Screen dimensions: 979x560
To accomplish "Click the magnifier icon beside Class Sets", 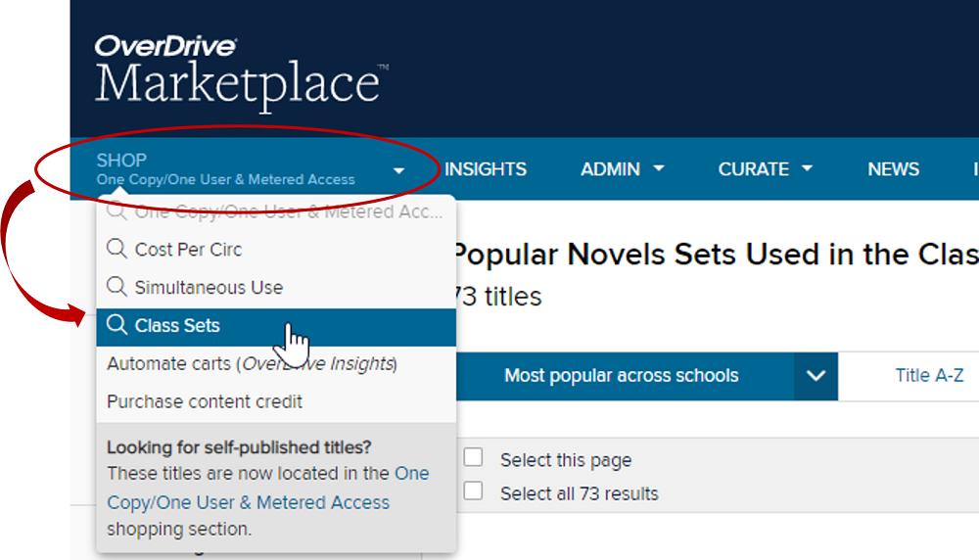I will 117,325.
